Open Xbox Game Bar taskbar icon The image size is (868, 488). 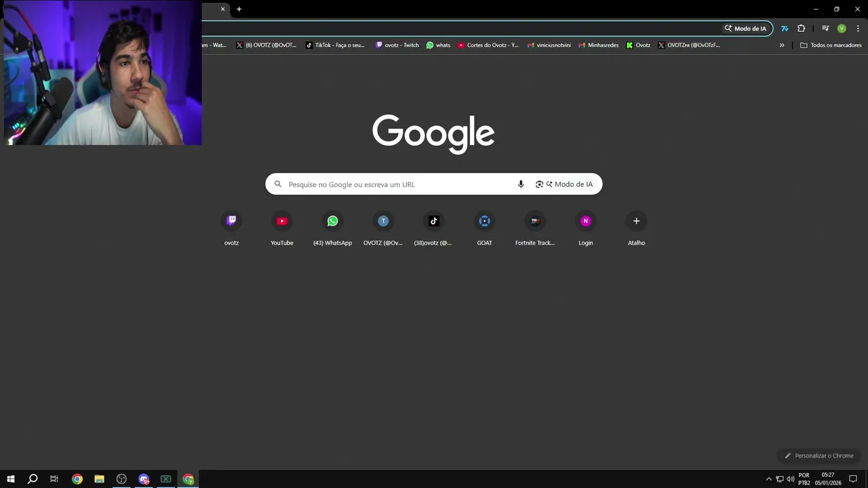coord(165,479)
